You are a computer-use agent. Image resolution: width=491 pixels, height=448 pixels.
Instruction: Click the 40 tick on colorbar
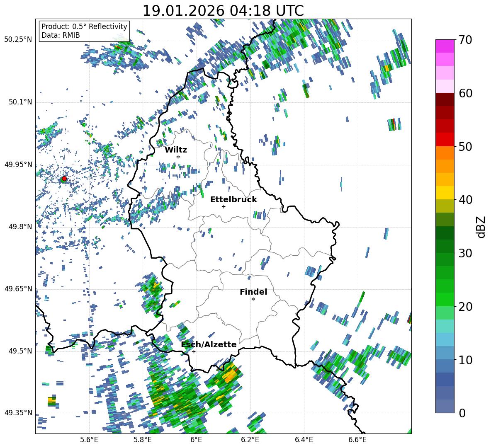(465, 200)
